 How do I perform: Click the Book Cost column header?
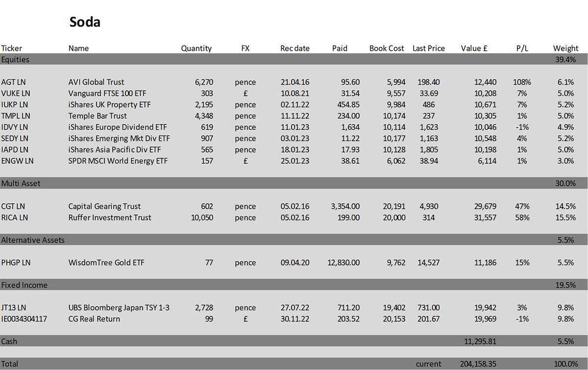[x=387, y=48]
